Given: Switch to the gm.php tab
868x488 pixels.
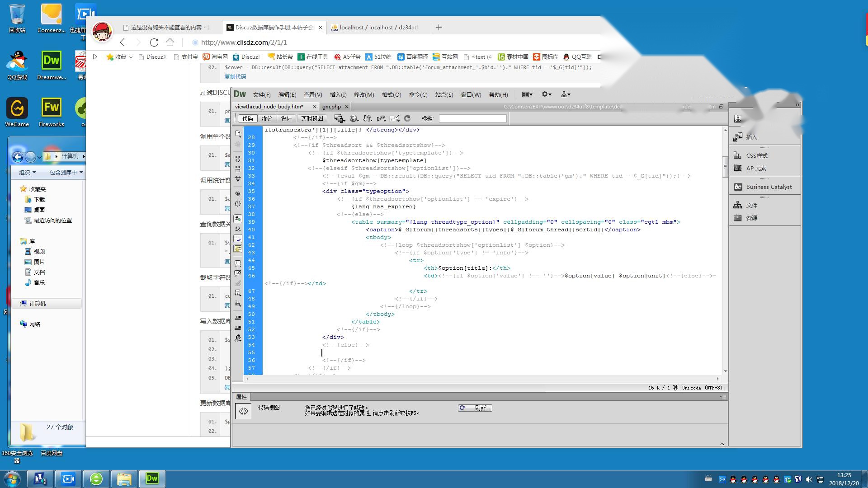Looking at the screenshot, I should tap(331, 106).
